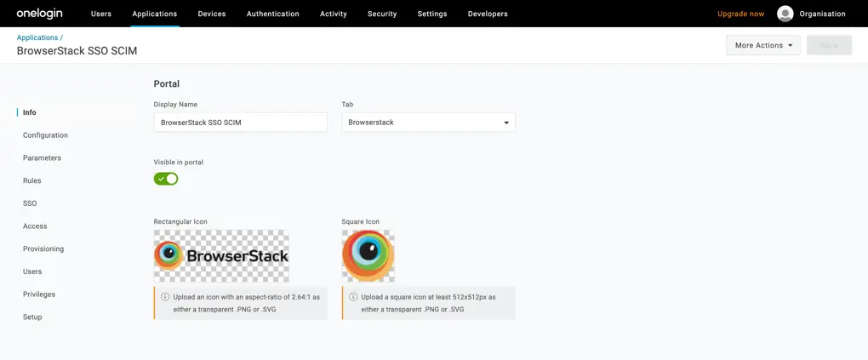Click the Display Name input field
Image resolution: width=868 pixels, height=360 pixels.
pyautogui.click(x=240, y=123)
